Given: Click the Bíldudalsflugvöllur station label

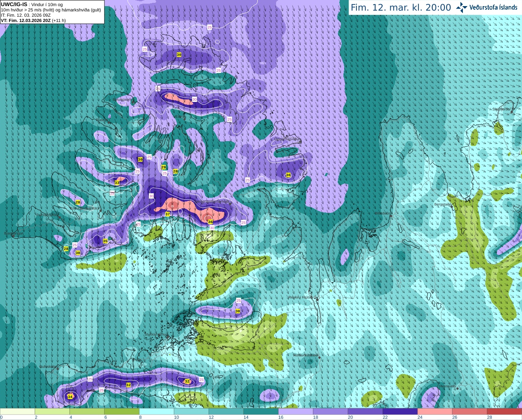Looking at the screenshot, I should coord(85,208).
